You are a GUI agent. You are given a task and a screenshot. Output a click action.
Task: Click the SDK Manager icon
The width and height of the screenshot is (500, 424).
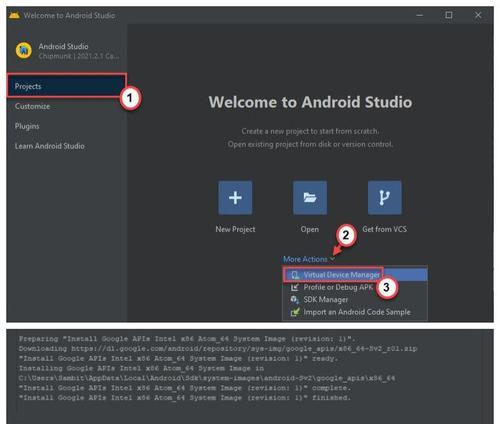click(x=295, y=300)
